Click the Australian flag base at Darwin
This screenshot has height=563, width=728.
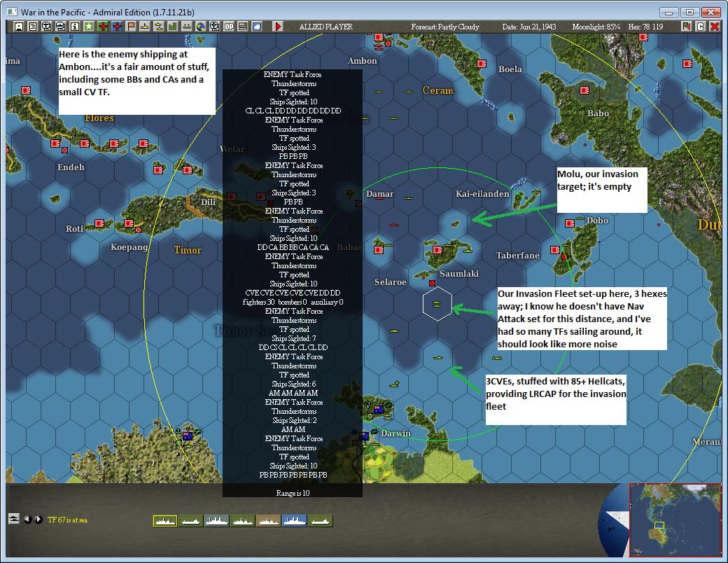click(363, 436)
